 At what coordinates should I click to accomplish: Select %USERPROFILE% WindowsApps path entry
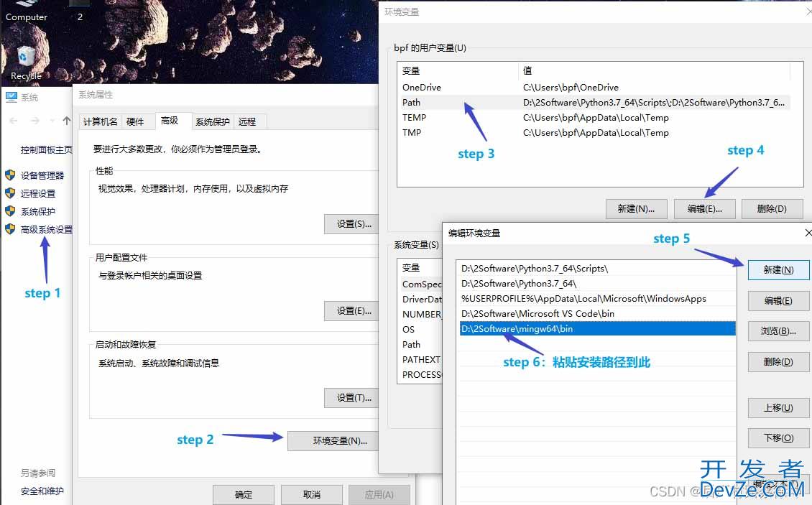point(598,298)
